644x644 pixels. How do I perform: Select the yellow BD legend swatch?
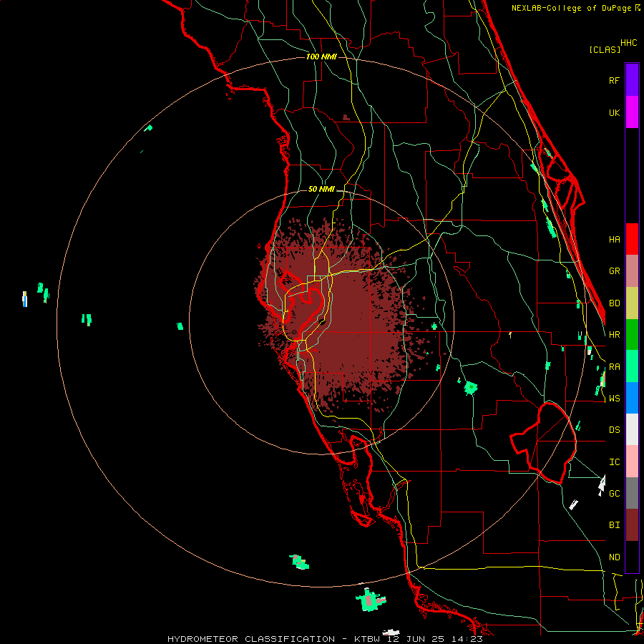[632, 303]
